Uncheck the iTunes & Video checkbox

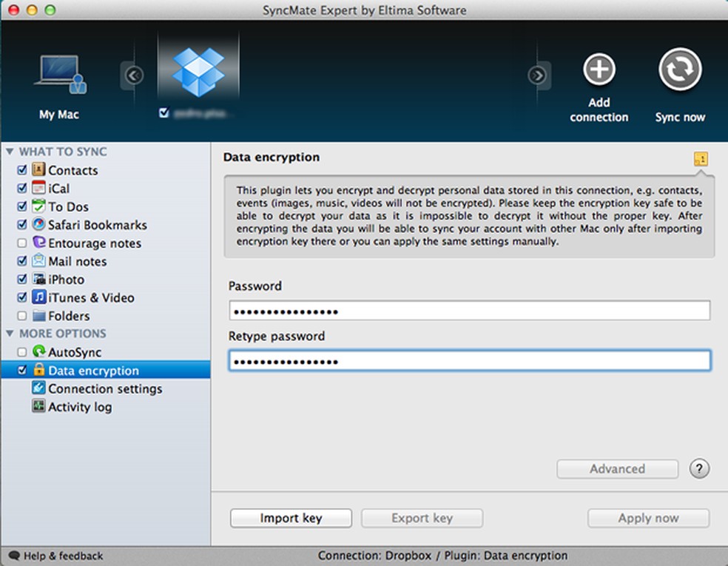pos(21,297)
